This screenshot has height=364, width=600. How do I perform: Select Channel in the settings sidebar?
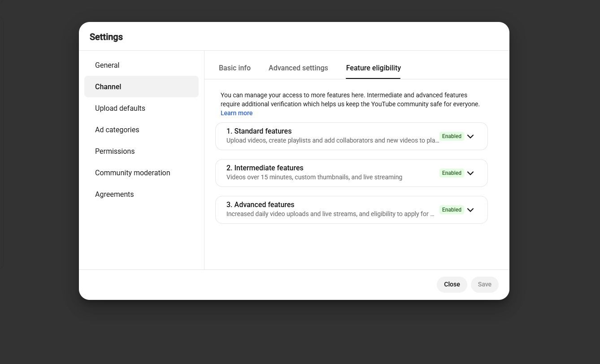[141, 87]
